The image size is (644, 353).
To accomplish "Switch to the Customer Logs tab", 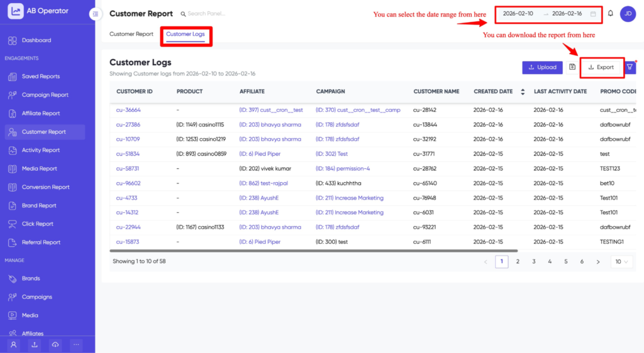I will point(186,34).
